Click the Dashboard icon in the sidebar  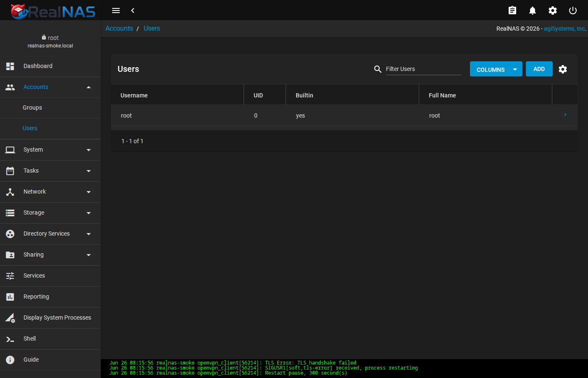[10, 66]
